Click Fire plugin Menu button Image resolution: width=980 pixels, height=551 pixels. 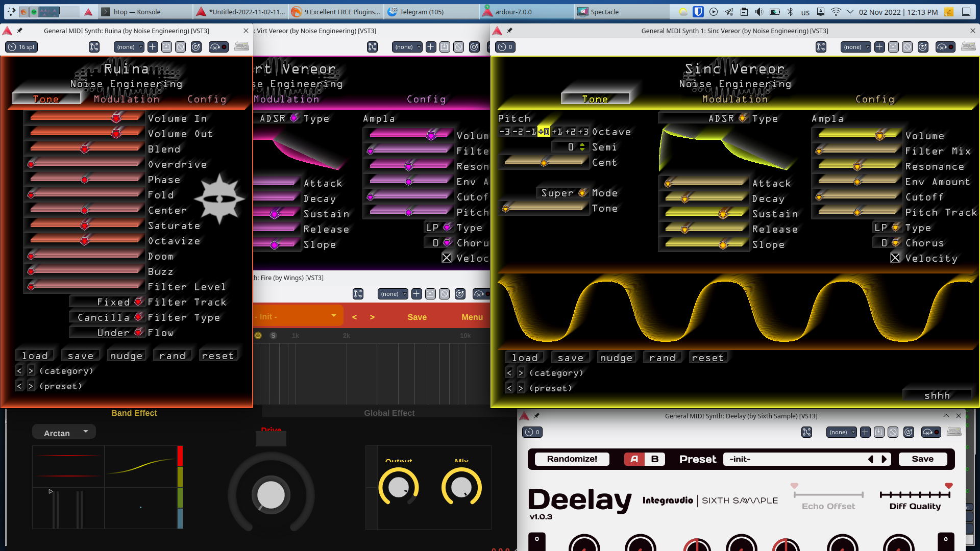point(472,317)
